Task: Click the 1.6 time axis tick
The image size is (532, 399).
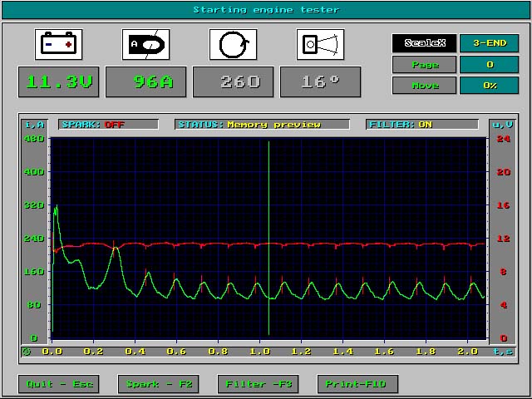Action: (384, 352)
